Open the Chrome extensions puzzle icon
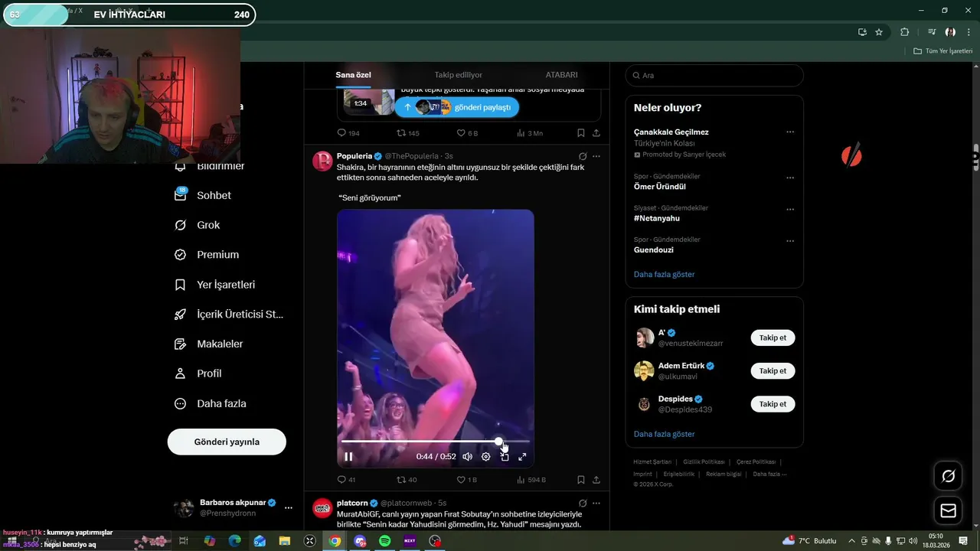Viewport: 980px width, 551px height. pyautogui.click(x=904, y=32)
